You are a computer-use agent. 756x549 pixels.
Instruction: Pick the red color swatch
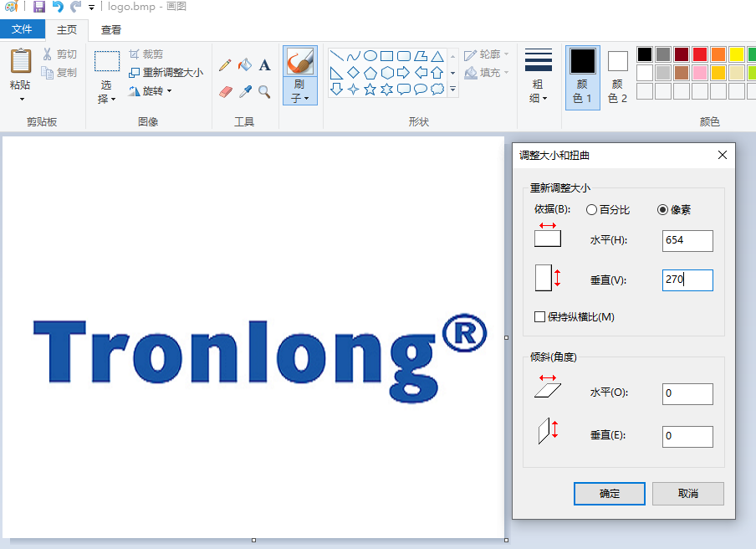[700, 54]
